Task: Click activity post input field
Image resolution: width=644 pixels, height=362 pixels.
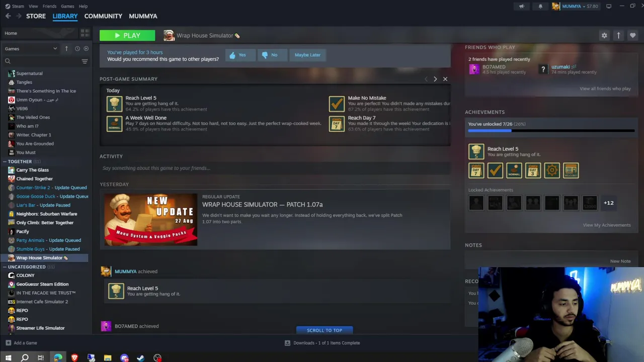Action: click(x=275, y=168)
